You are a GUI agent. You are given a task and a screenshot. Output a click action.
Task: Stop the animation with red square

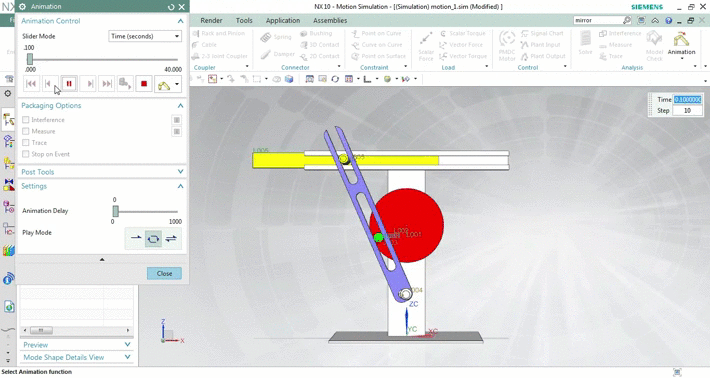click(144, 84)
